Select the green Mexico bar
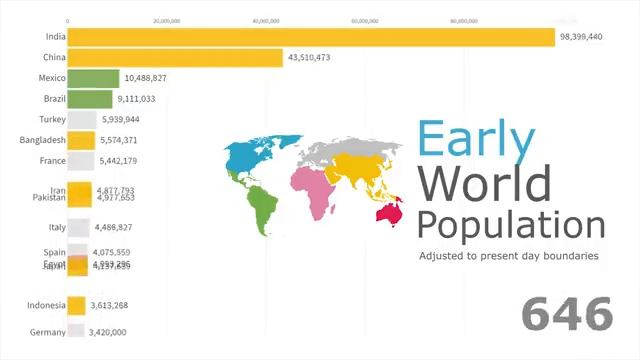Screen dimensions: 640x360 93,78
